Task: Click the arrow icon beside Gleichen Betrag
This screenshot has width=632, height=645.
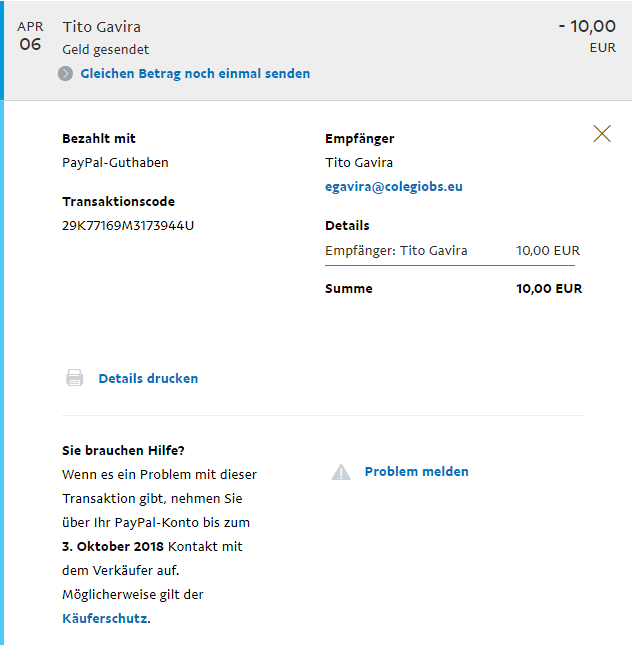Action: pyautogui.click(x=65, y=74)
